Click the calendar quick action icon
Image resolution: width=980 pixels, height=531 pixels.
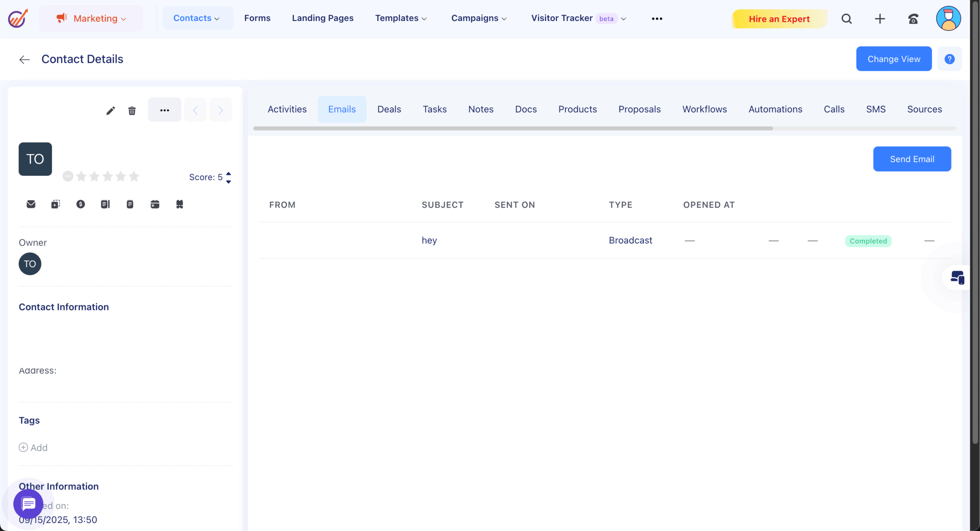coord(155,204)
